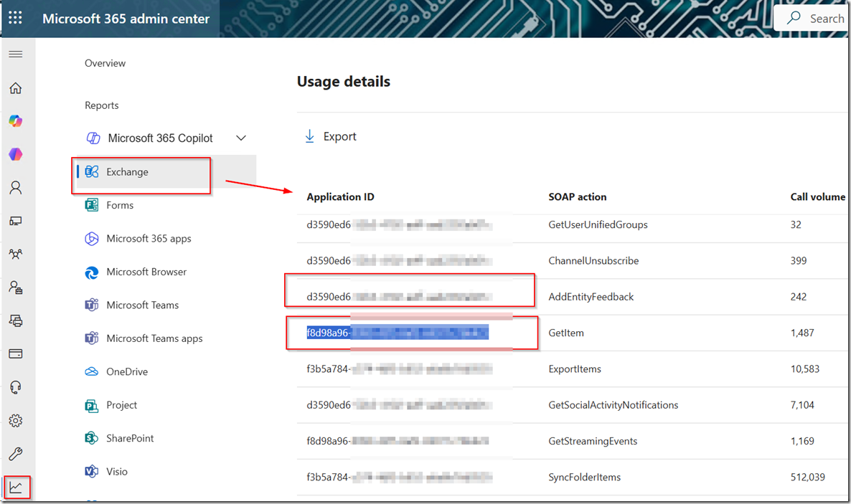Click call volume value 512,039
Viewport: 851px width, 504px height.
pos(807,477)
